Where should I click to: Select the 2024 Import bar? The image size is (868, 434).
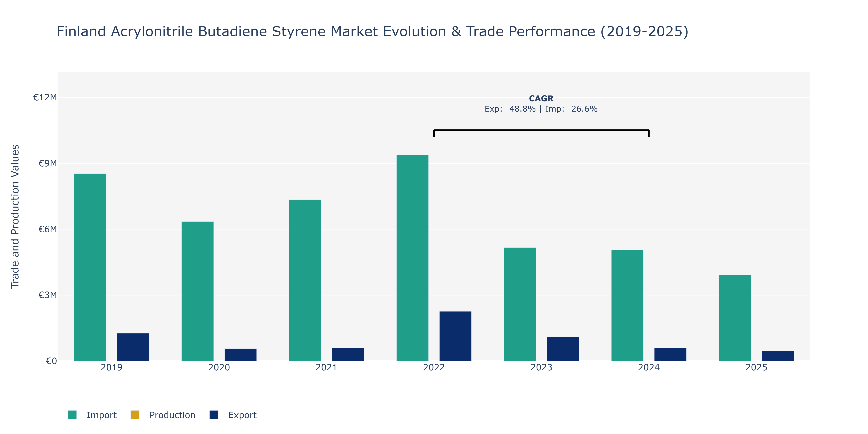coord(627,305)
